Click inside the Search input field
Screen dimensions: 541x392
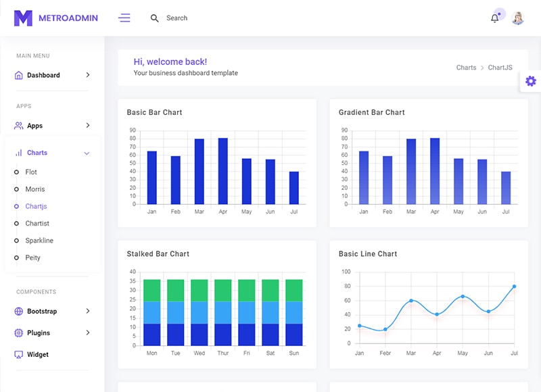tap(203, 18)
